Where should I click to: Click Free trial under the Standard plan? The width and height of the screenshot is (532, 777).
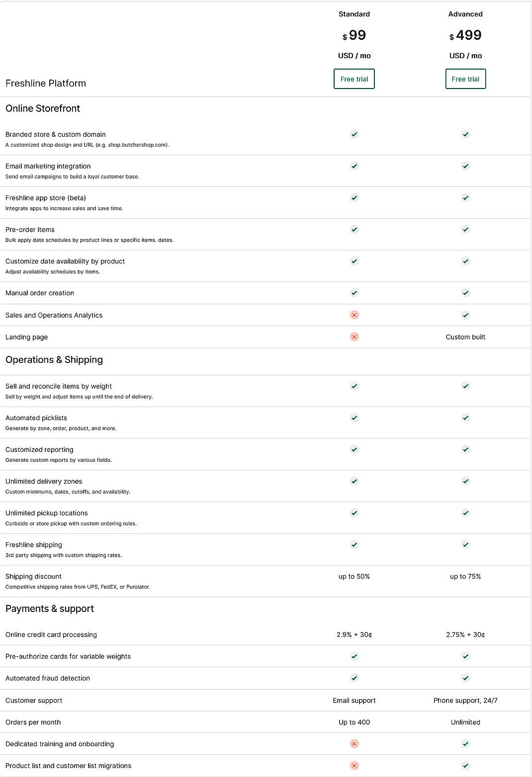pos(354,79)
